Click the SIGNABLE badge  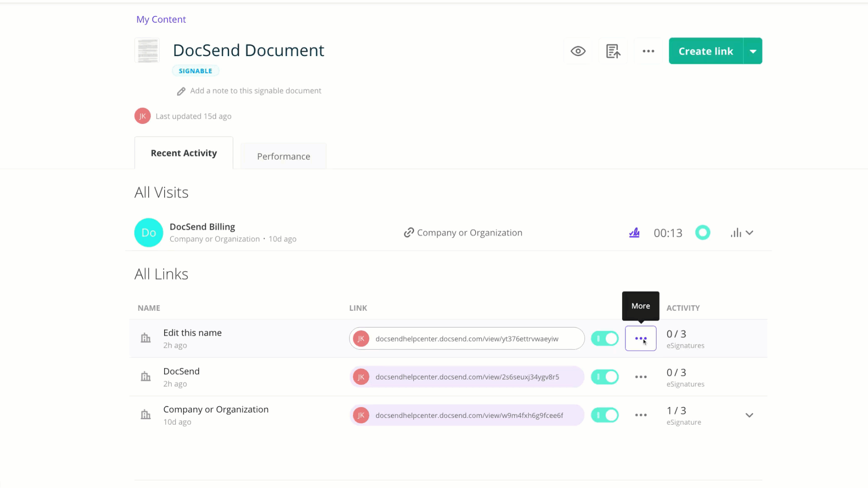tap(195, 71)
